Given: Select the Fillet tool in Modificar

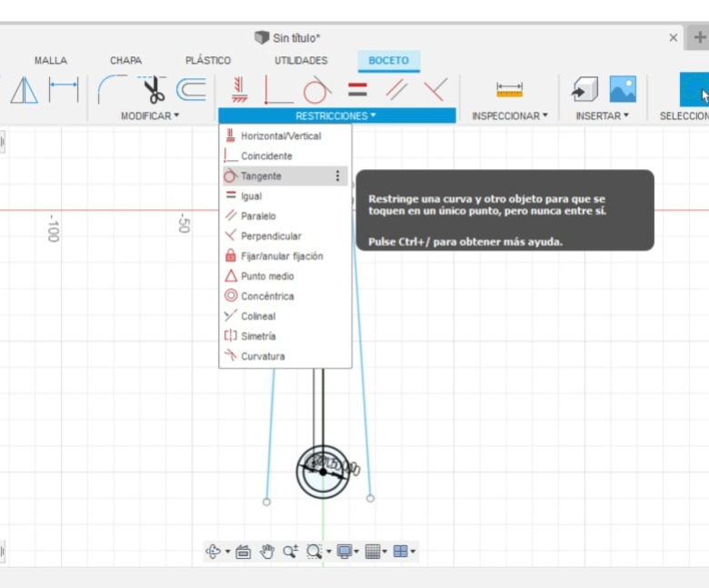Looking at the screenshot, I should [112, 89].
